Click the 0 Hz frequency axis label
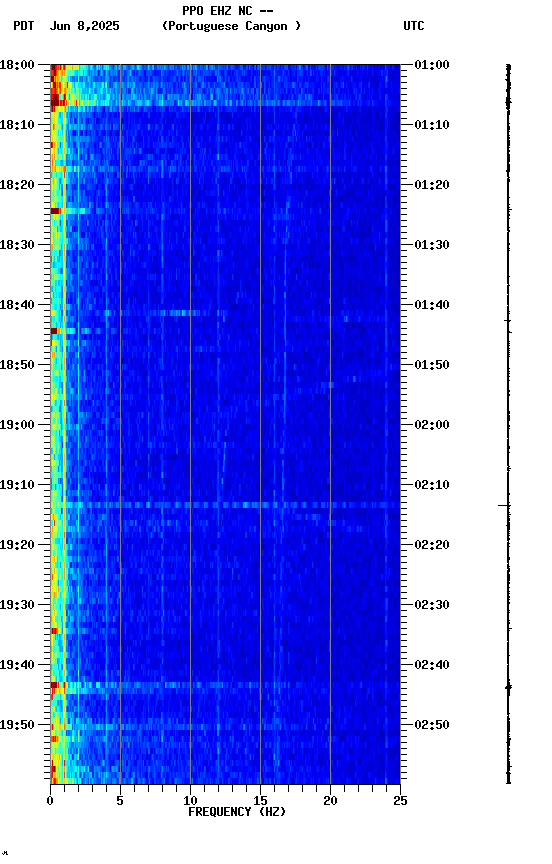552x864 pixels. tap(50, 801)
